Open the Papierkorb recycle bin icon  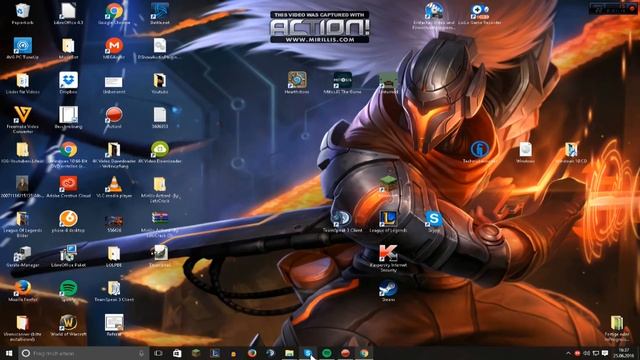pos(22,14)
